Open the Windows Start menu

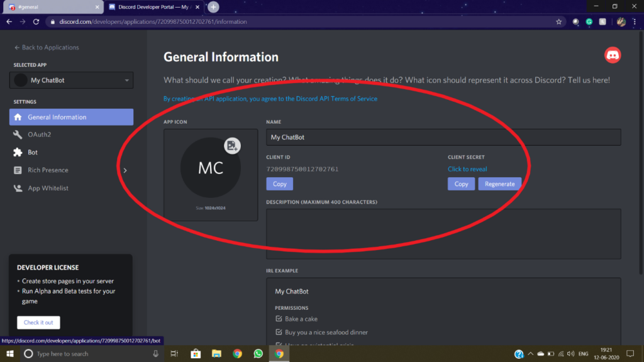(x=10, y=353)
